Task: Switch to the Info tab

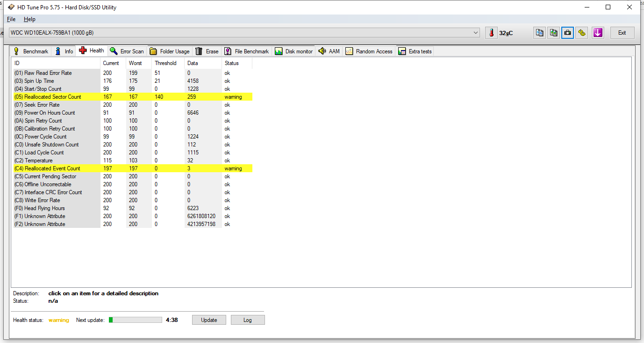Action: [64, 51]
